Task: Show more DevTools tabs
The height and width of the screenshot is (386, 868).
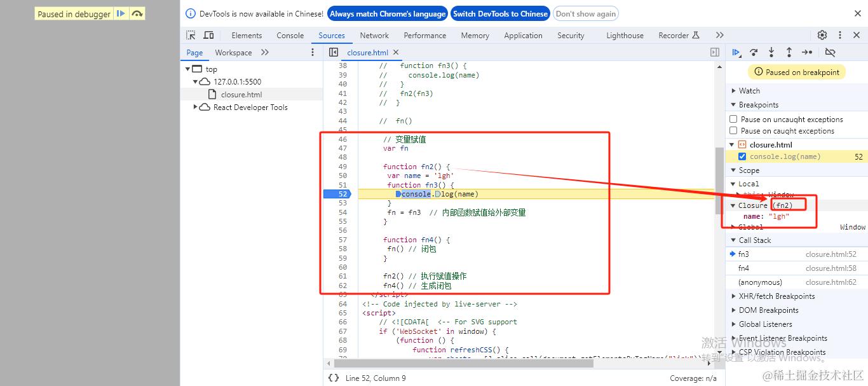Action: pos(719,36)
